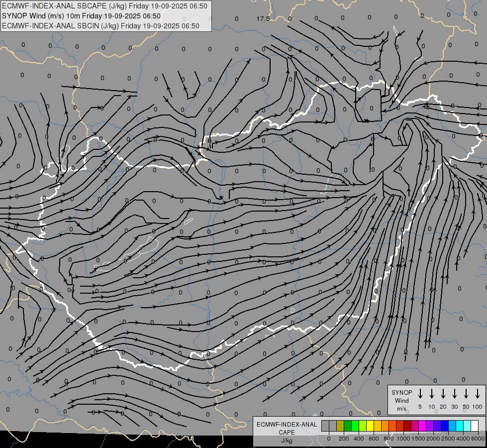Click the wind legend arrow labeled 30

pos(454,394)
